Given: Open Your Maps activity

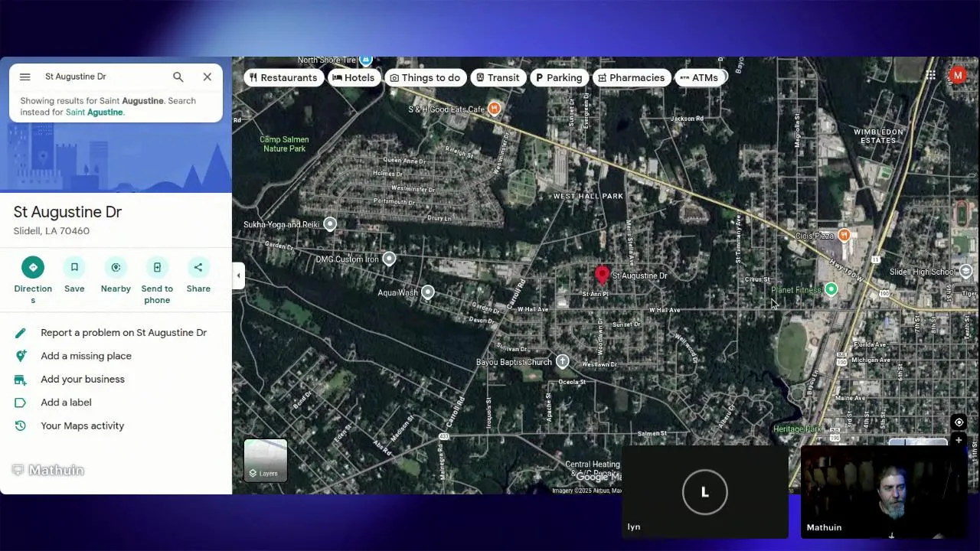Looking at the screenshot, I should [116, 425].
